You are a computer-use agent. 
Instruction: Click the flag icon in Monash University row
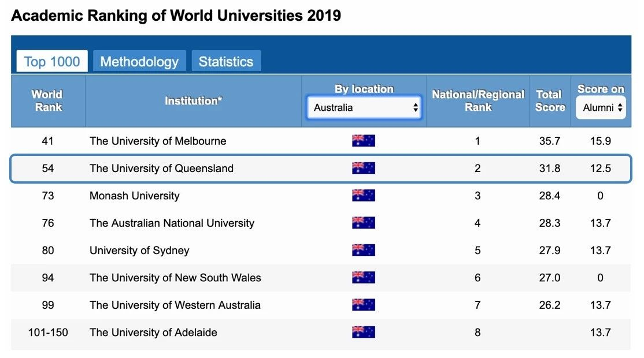363,196
